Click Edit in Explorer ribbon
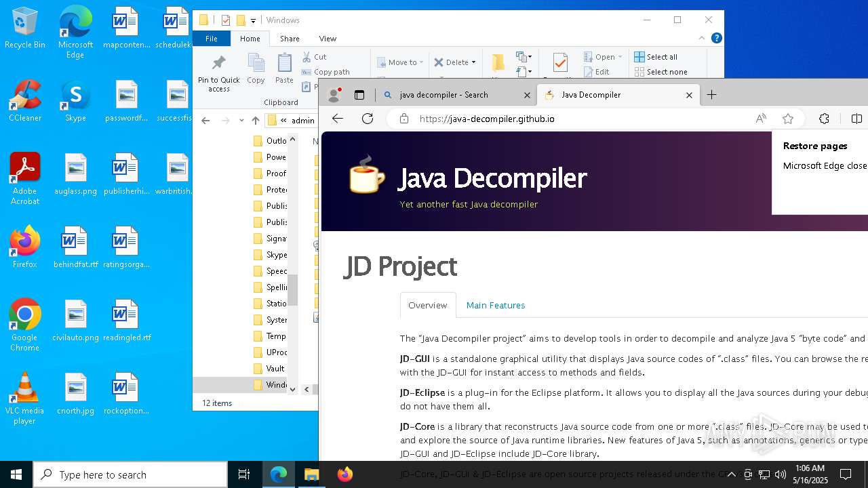Image resolution: width=868 pixels, height=488 pixels. pyautogui.click(x=596, y=72)
